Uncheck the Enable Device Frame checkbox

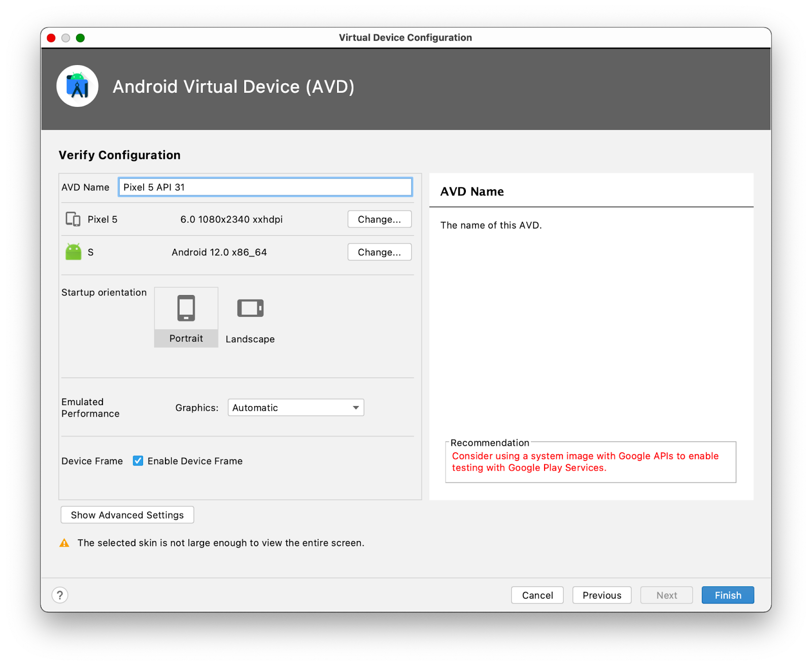138,461
